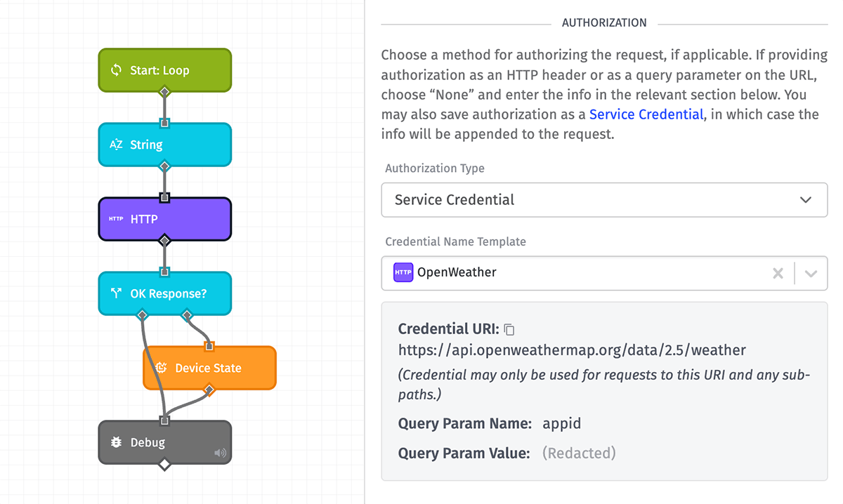Viewport: 843px width, 504px height.
Task: Copy the Credential URI using the copy icon
Action: click(x=509, y=329)
